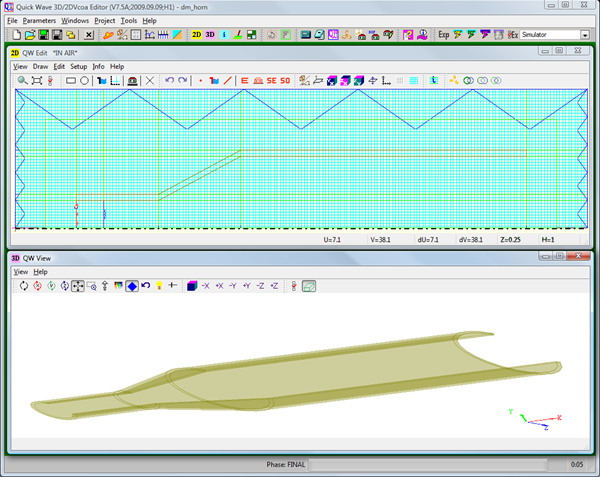Open the Simulator dropdown list
Image resolution: width=600 pixels, height=477 pixels.
coord(583,35)
